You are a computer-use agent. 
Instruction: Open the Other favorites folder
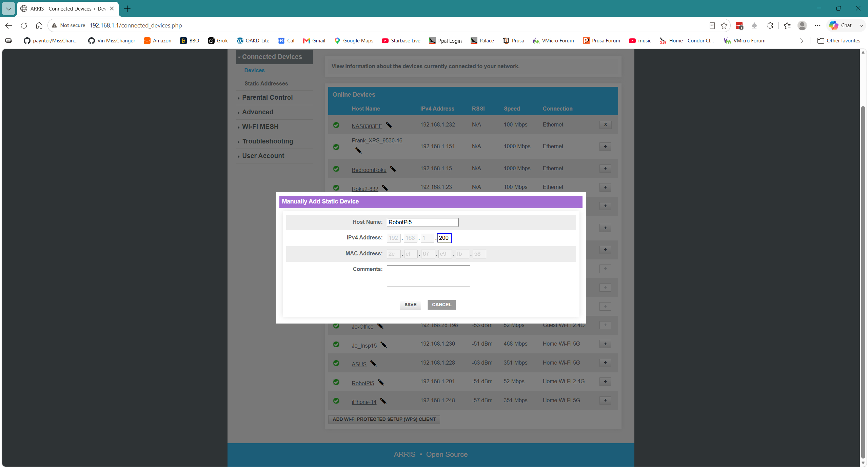coord(839,41)
